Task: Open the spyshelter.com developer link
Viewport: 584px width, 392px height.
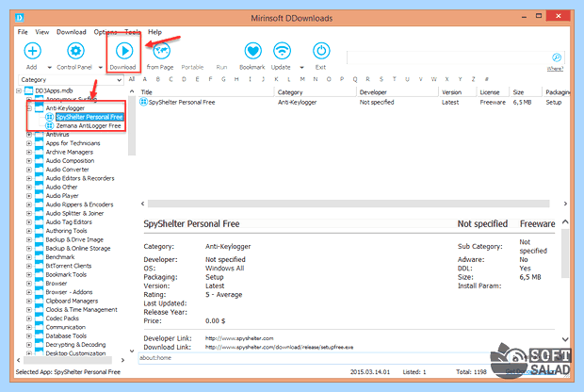Action: coord(239,338)
